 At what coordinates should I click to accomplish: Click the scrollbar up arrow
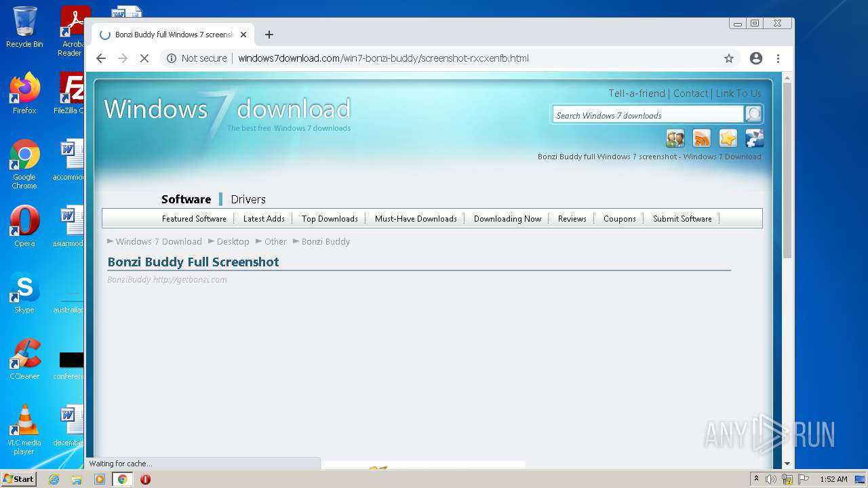(787, 78)
